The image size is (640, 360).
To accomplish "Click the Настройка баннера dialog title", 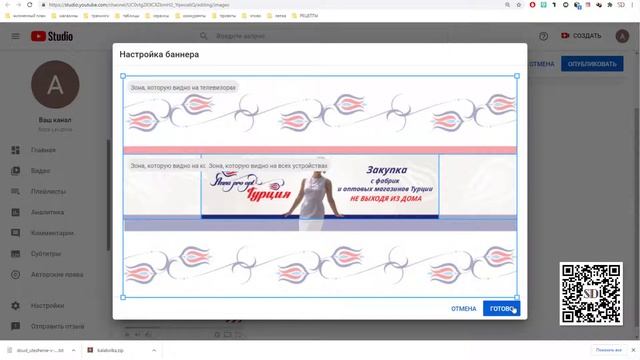I will tap(159, 54).
